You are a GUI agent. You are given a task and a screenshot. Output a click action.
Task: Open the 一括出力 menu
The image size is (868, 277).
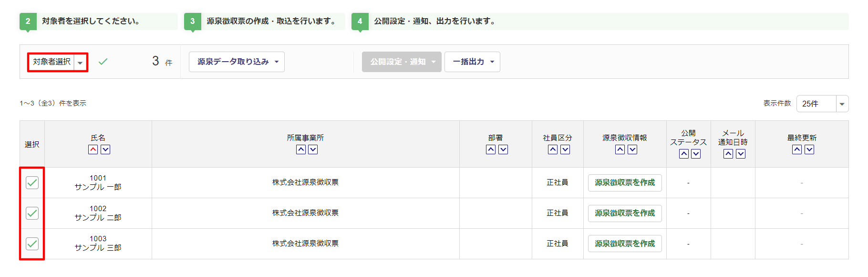(472, 62)
